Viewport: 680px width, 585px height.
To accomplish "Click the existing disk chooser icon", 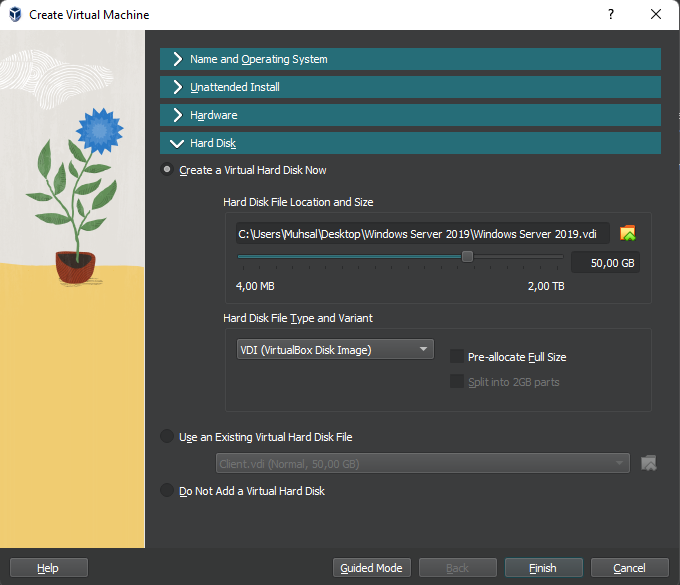I will click(x=649, y=463).
